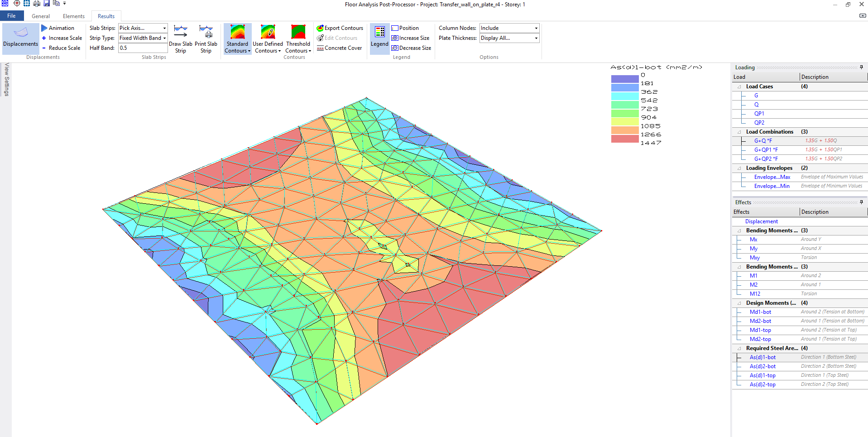The image size is (868, 437).
Task: Click the red 1447 legend color band
Action: coord(625,139)
